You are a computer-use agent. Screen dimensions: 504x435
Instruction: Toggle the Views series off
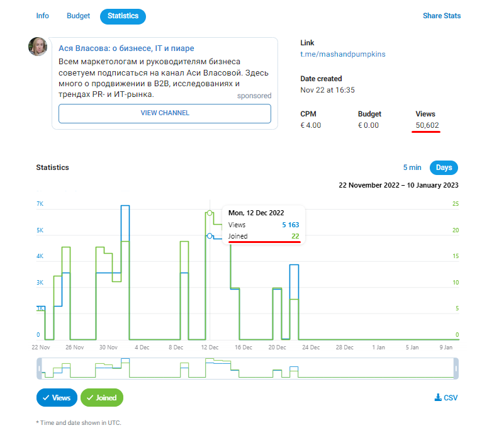click(57, 398)
